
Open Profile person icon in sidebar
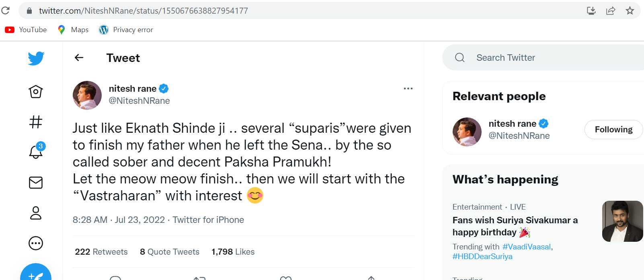click(36, 213)
